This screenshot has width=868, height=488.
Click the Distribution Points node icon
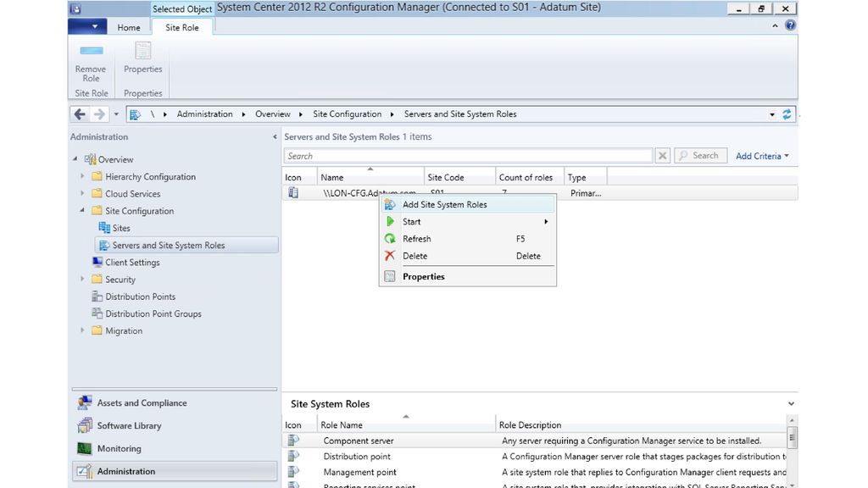[x=97, y=296]
